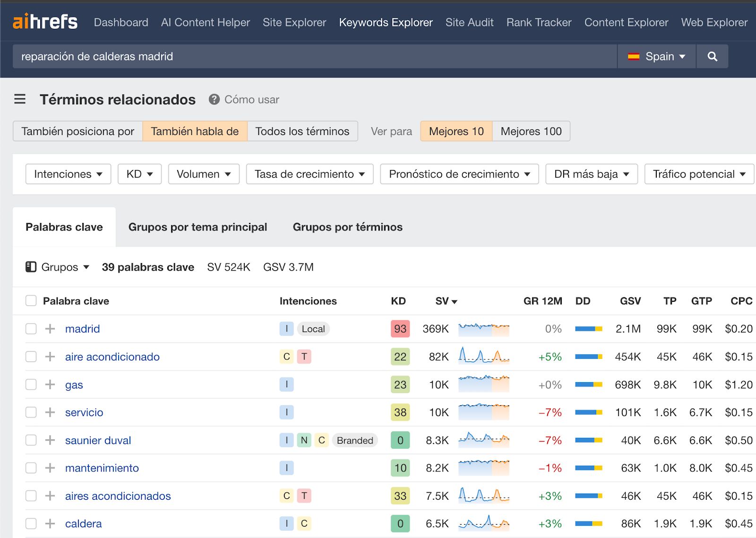Screen dimensions: 756x538
Task: Select the checkbox for the gas keyword
Action: pyautogui.click(x=31, y=384)
